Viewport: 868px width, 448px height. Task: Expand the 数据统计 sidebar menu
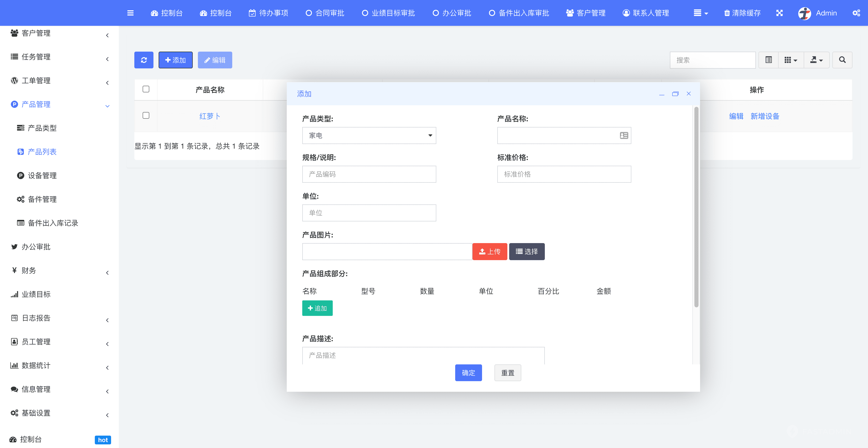click(59, 365)
